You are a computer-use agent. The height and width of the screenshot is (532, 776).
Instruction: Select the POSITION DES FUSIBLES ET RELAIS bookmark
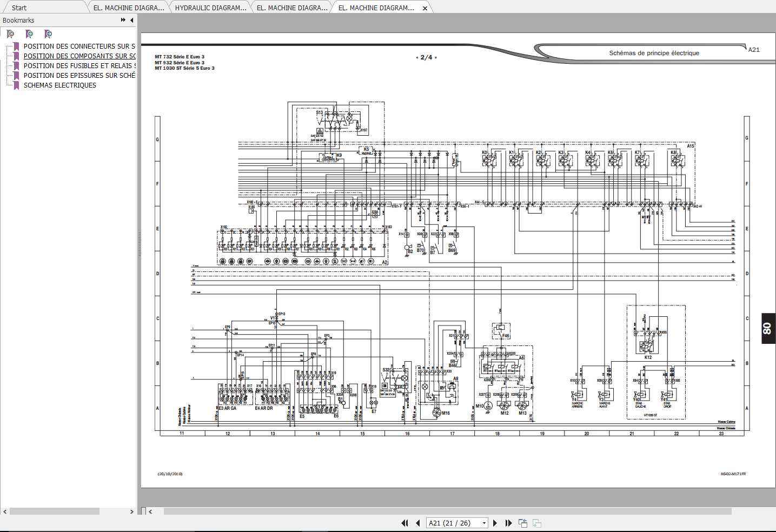pyautogui.click(x=79, y=66)
